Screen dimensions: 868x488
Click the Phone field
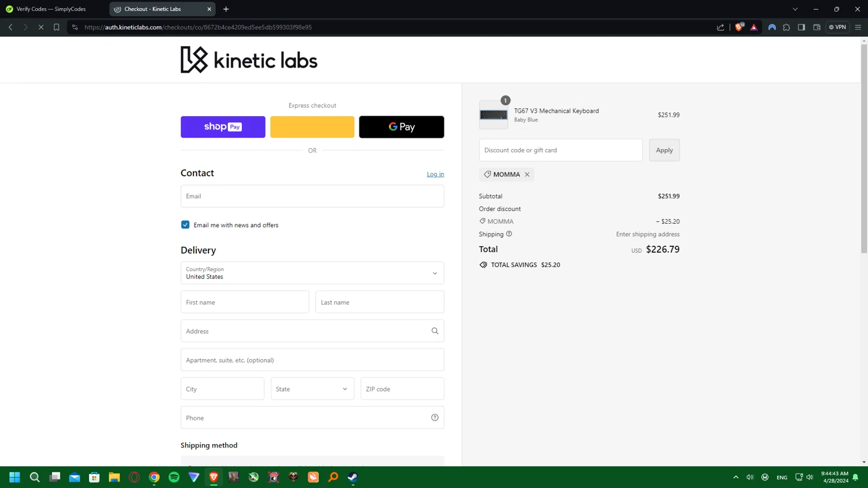(312, 417)
